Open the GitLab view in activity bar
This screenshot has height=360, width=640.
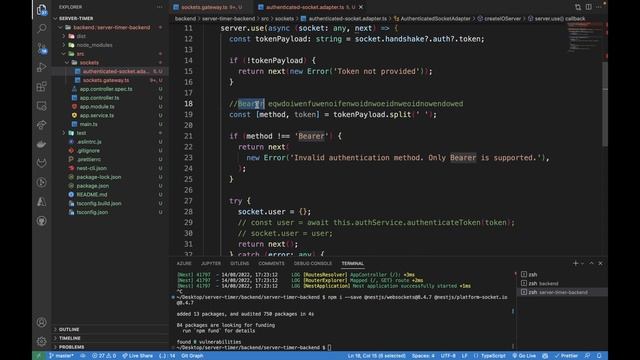42,163
